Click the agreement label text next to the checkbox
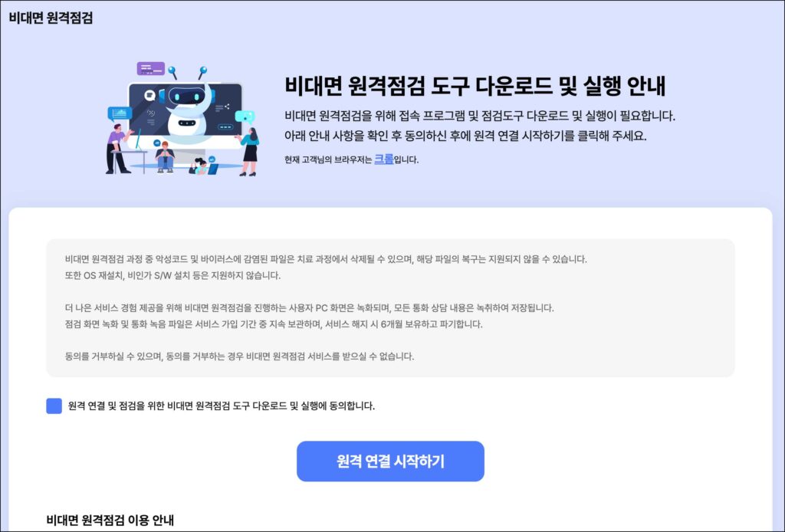 pos(222,406)
